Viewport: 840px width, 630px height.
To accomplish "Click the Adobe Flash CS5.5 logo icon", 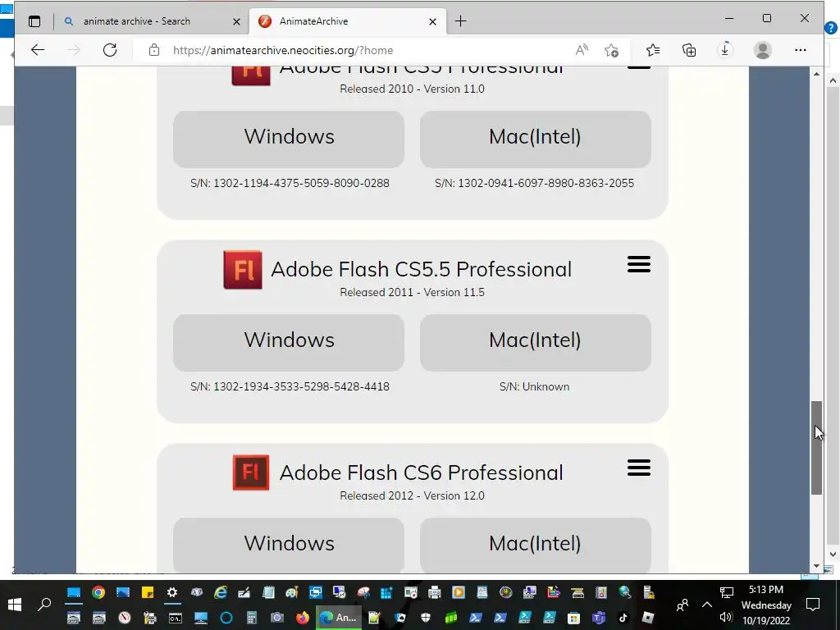I will click(x=243, y=270).
